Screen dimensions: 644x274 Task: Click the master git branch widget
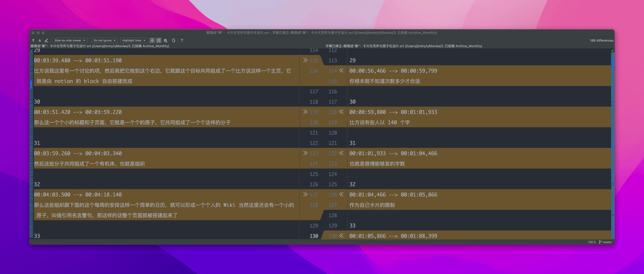pyautogui.click(x=605, y=242)
